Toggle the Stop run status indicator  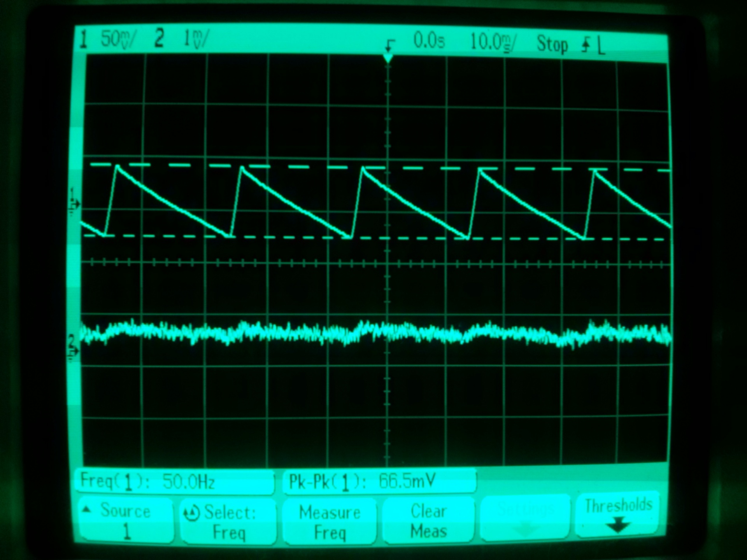[552, 44]
